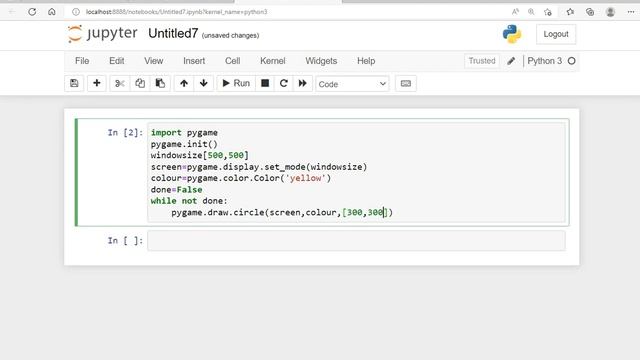Open the File menu

(82, 61)
